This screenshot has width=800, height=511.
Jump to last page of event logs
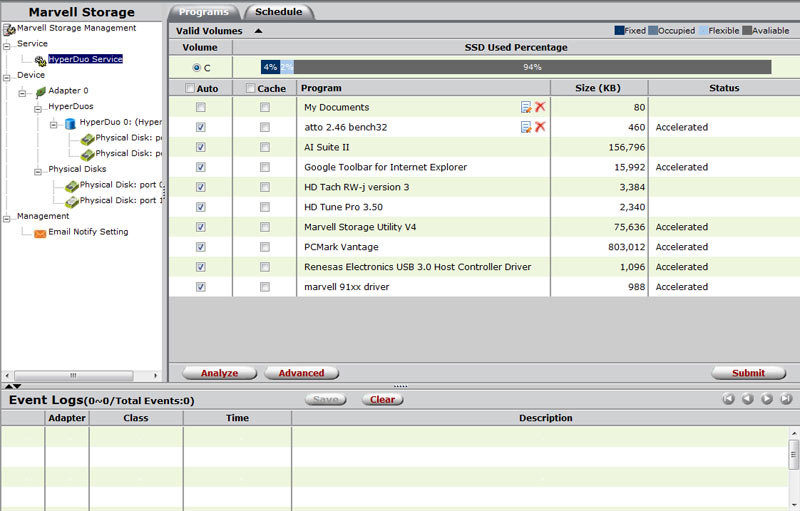[x=786, y=399]
